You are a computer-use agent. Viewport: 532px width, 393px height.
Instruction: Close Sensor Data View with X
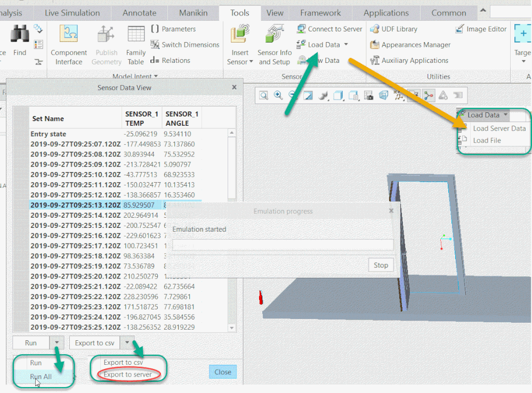click(x=234, y=87)
